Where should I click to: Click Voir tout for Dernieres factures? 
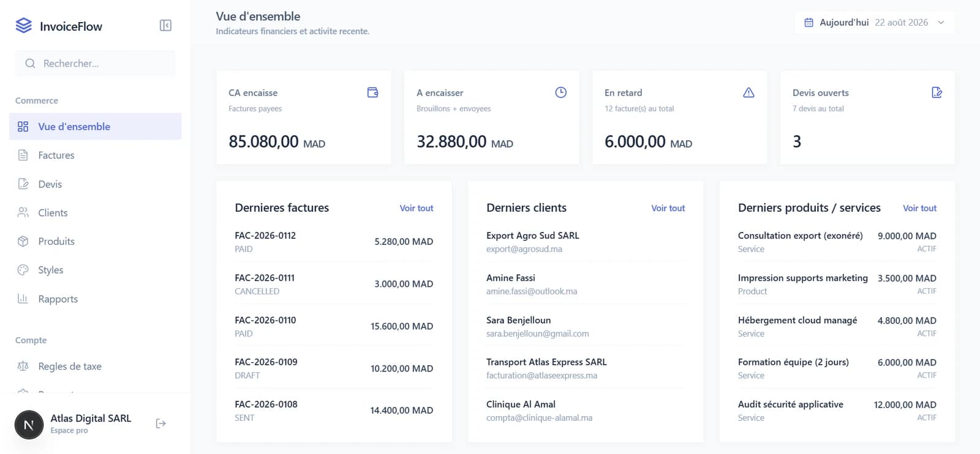(417, 208)
